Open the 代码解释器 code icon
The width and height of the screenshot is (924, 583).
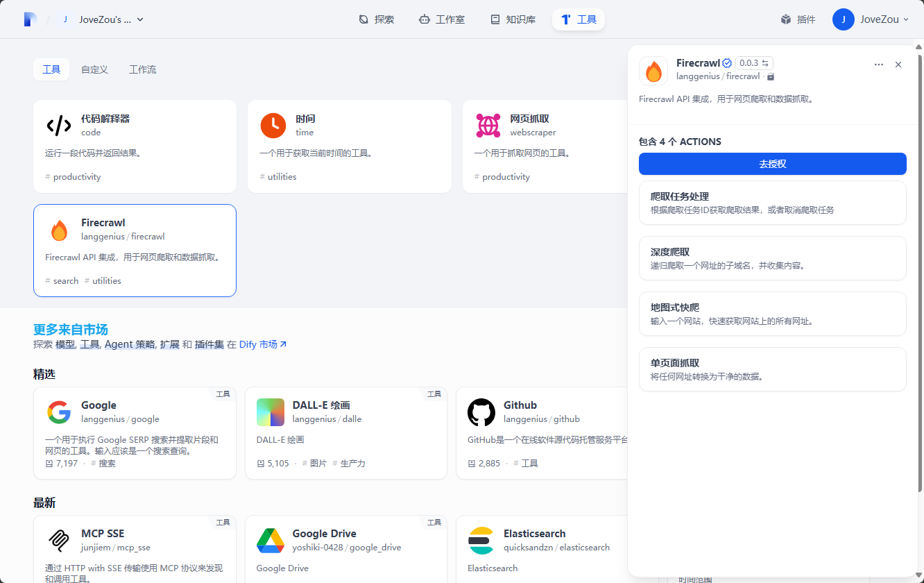[59, 126]
